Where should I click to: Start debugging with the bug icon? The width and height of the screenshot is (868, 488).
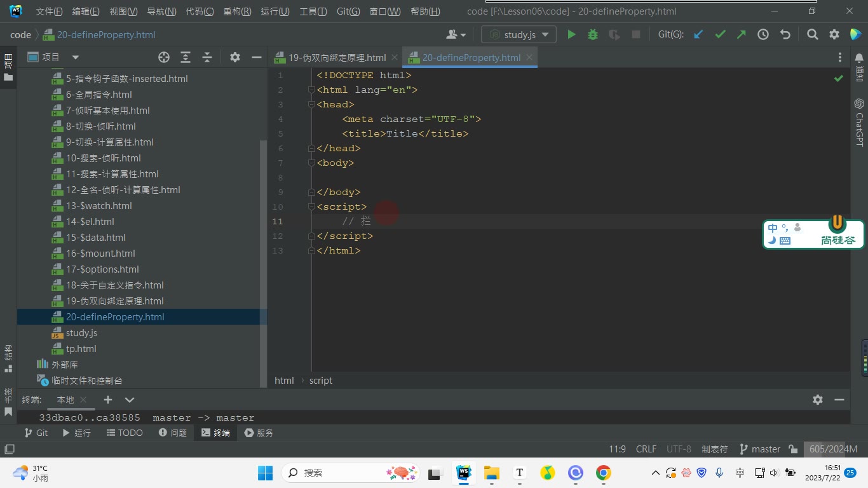coord(593,34)
